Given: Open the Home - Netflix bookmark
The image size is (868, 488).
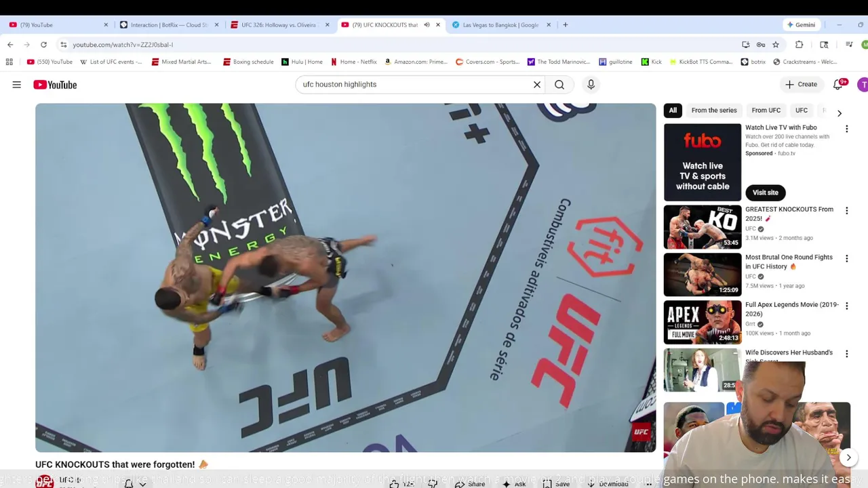Looking at the screenshot, I should [353, 62].
